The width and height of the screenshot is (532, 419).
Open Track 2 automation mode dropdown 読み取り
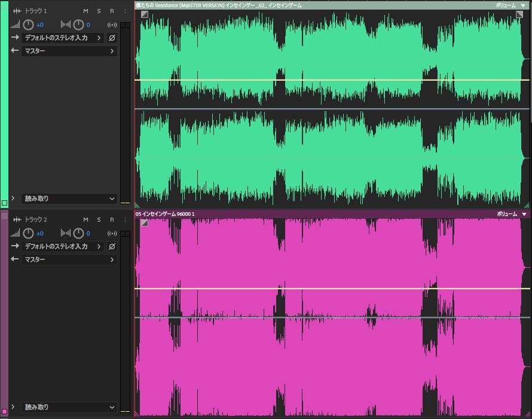[x=69, y=408]
